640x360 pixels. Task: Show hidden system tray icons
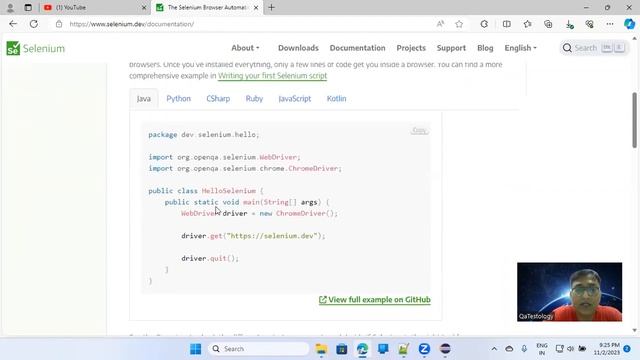[x=494, y=349]
